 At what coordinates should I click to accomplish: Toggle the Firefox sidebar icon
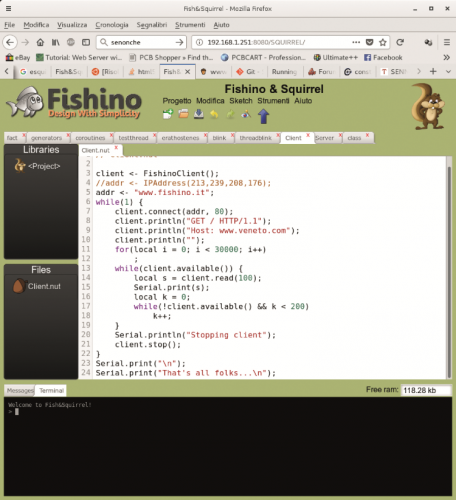tap(86, 42)
